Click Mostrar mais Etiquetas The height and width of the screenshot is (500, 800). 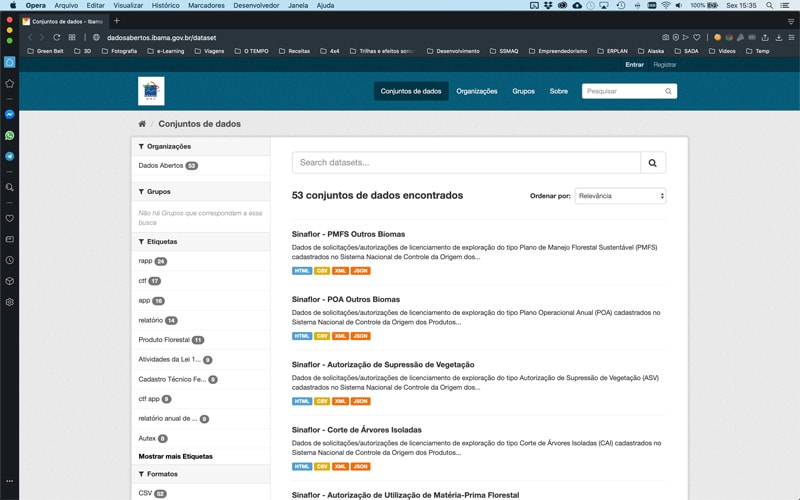pyautogui.click(x=176, y=457)
